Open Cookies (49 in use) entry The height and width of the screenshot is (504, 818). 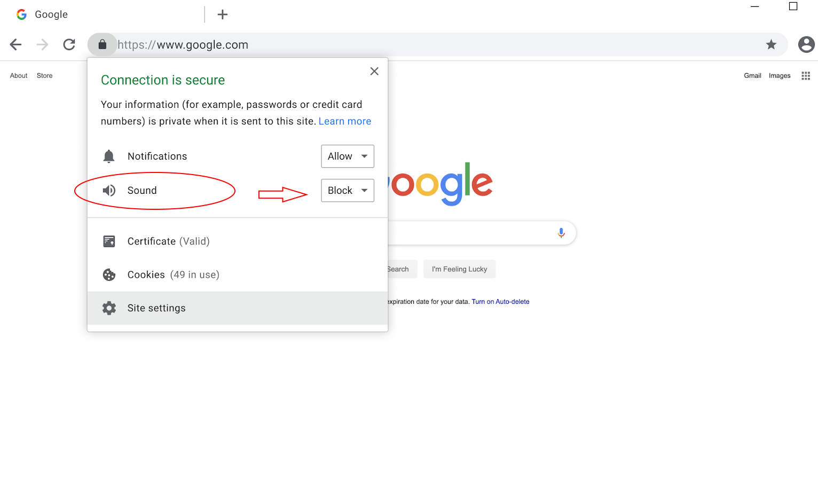click(x=238, y=275)
